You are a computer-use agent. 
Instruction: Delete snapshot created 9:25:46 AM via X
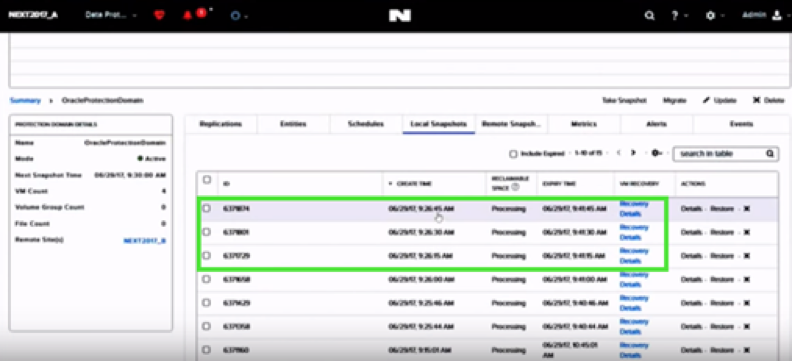click(747, 303)
